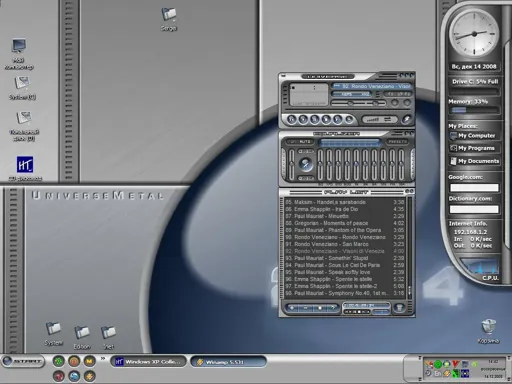Click the Dictionary.com search field
Viewport: 512px width, 384px height.
[x=474, y=209]
